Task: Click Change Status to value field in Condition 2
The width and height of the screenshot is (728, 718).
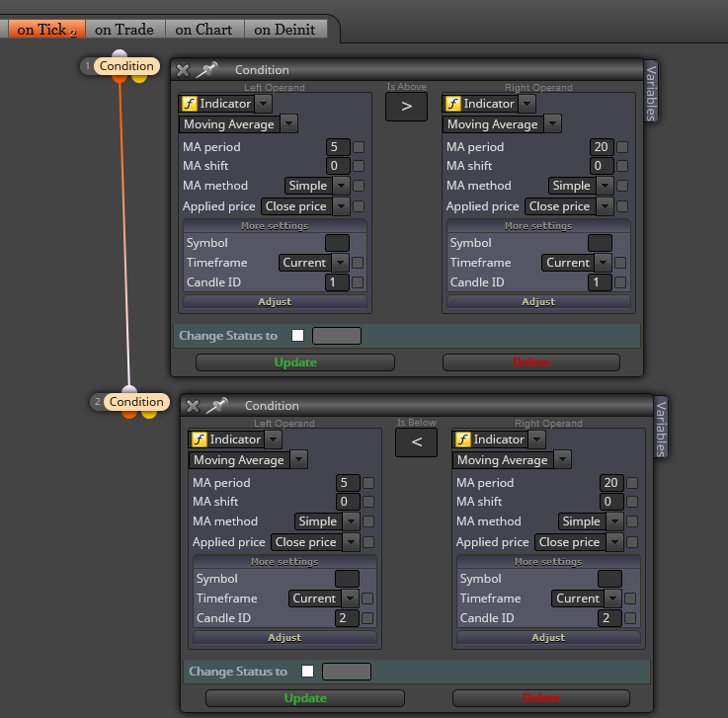Action: pyautogui.click(x=347, y=672)
